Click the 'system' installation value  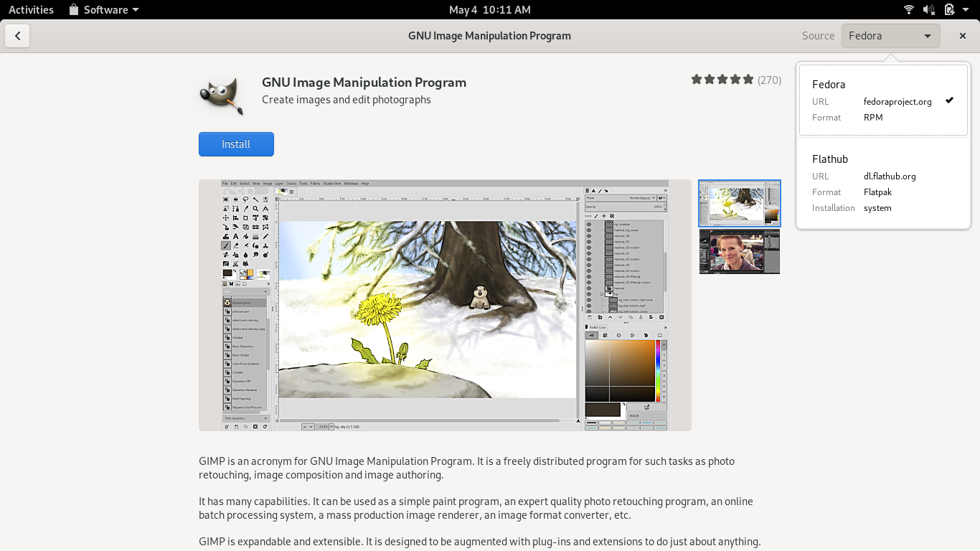pyautogui.click(x=877, y=208)
